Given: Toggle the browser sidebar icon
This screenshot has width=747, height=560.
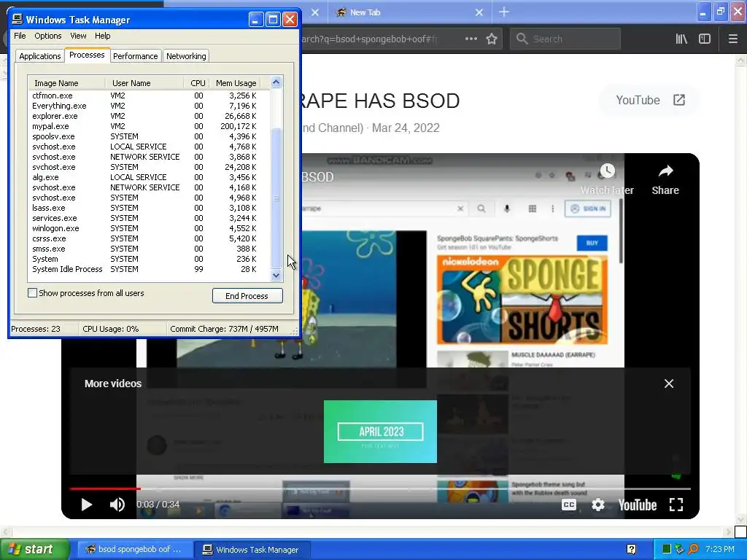Looking at the screenshot, I should [x=705, y=39].
